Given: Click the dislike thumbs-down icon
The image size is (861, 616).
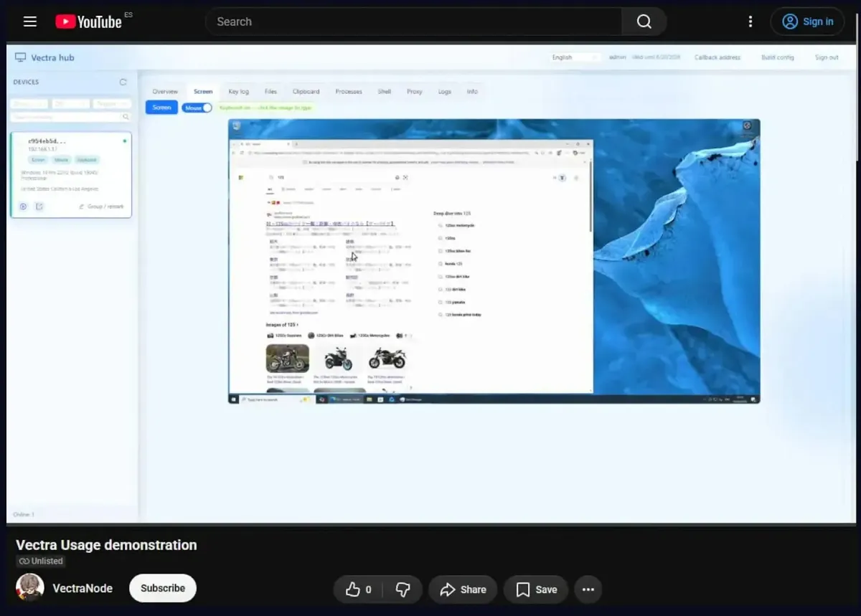Looking at the screenshot, I should point(403,589).
